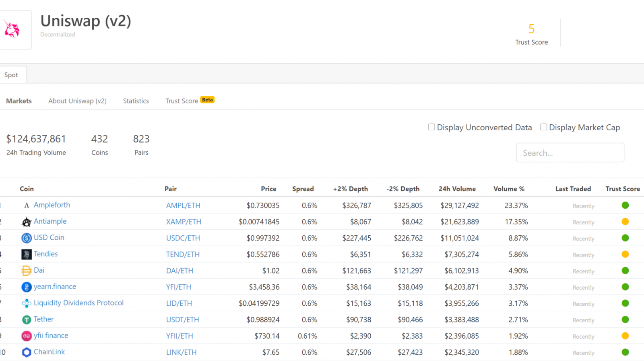
Task: Click green trust score dot for LID/ETH row
Action: coord(625,303)
